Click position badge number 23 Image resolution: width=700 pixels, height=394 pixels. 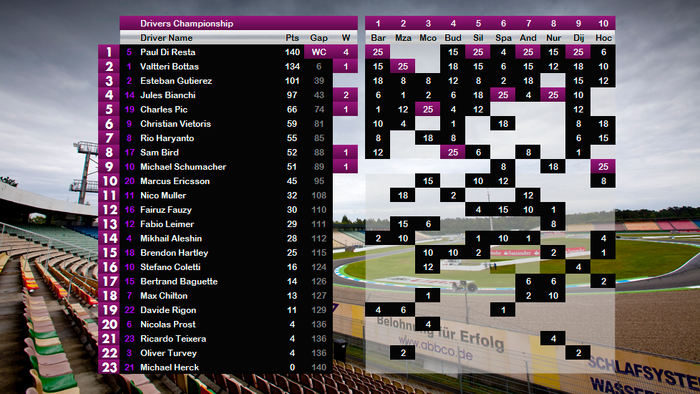(108, 367)
